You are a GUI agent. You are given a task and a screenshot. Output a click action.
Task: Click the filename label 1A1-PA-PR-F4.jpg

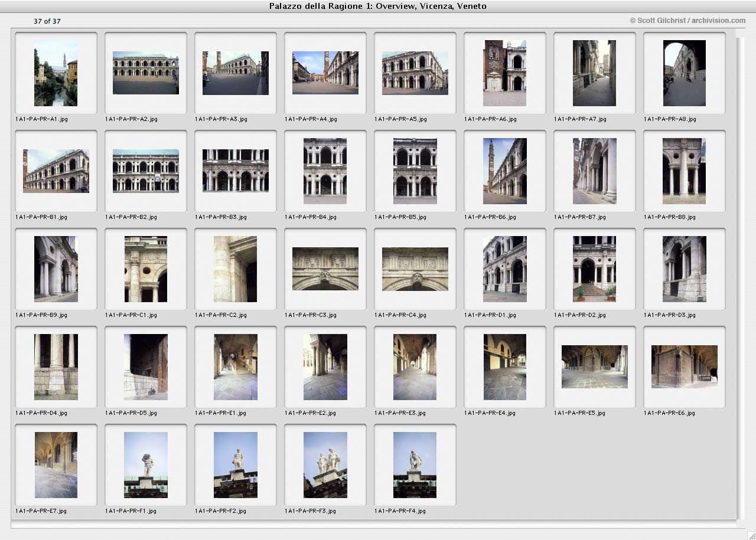point(400,511)
